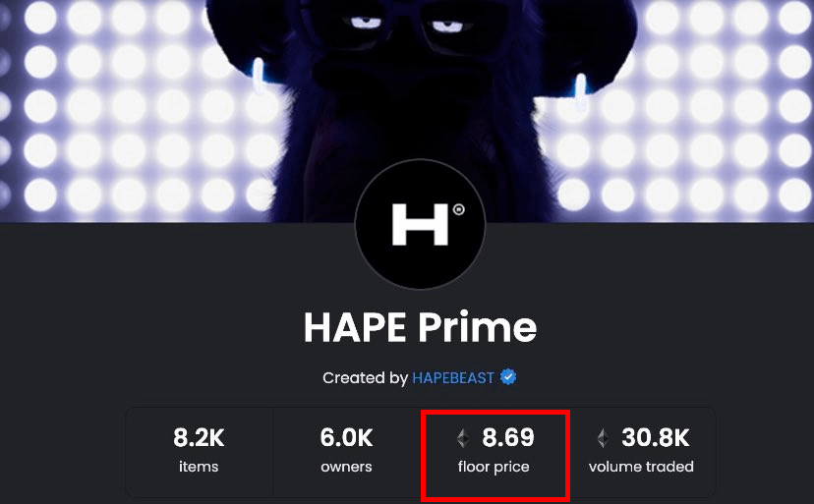The image size is (814, 504).
Task: Click the Ethereum icon beside 8.69
Action: tap(463, 437)
